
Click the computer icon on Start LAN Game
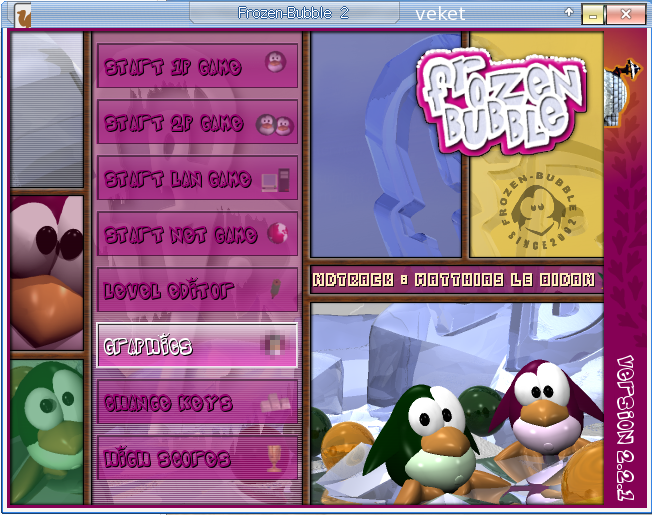coord(275,180)
